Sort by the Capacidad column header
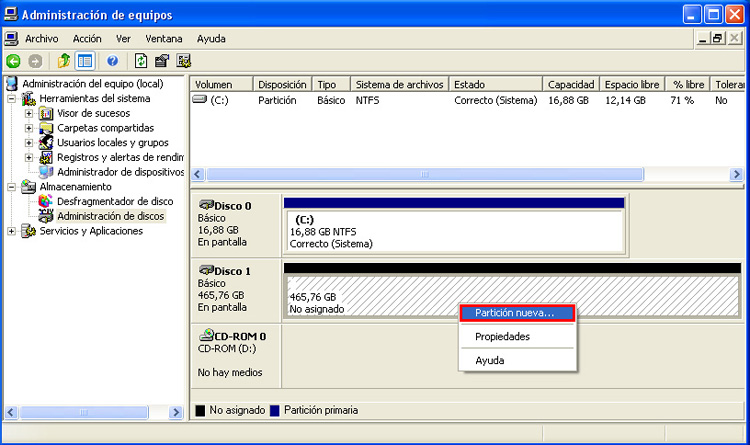The width and height of the screenshot is (750, 445). [571, 84]
